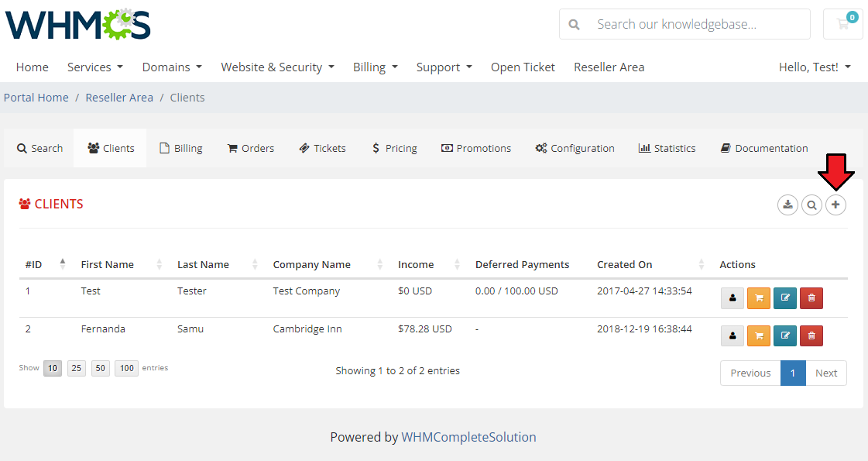Open the Pricing tab

(x=394, y=148)
